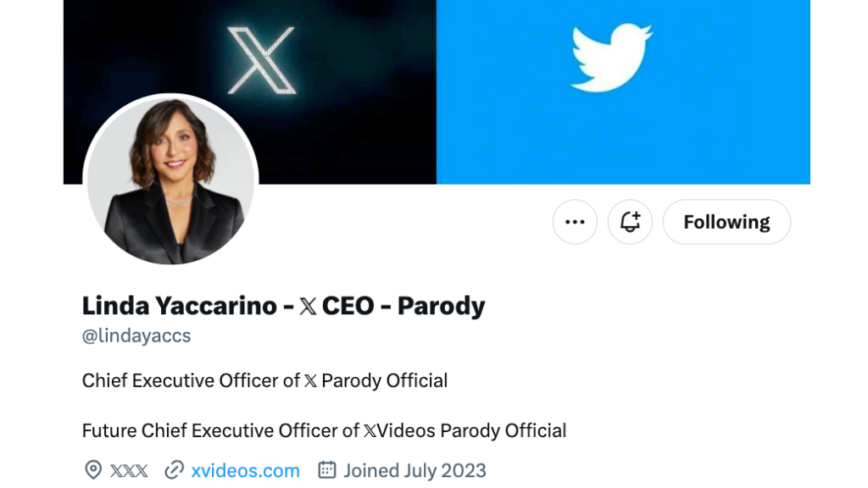Viewport: 868px width, 488px height.
Task: Click the X logo in the display name
Action: point(308,307)
